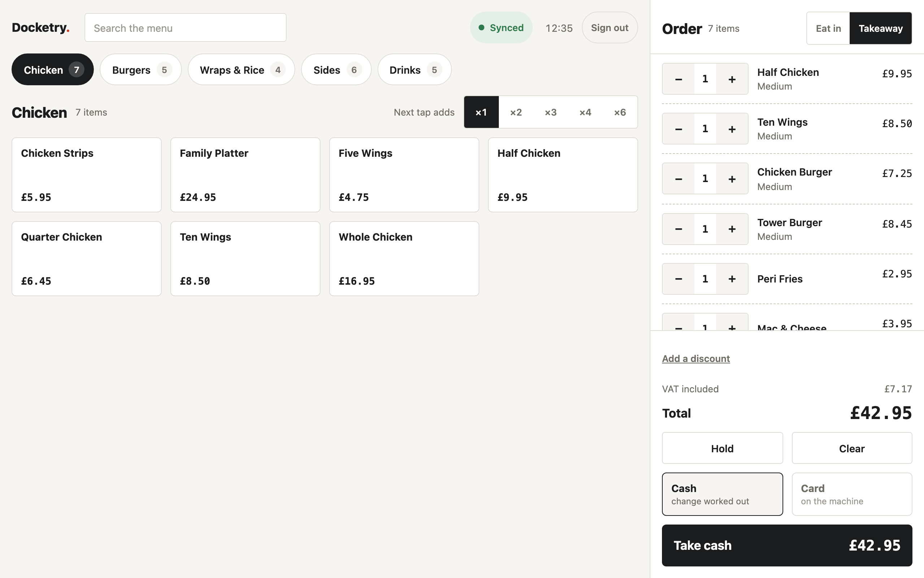Image resolution: width=924 pixels, height=578 pixels.
Task: Switch to the Burgers category
Action: 140,70
